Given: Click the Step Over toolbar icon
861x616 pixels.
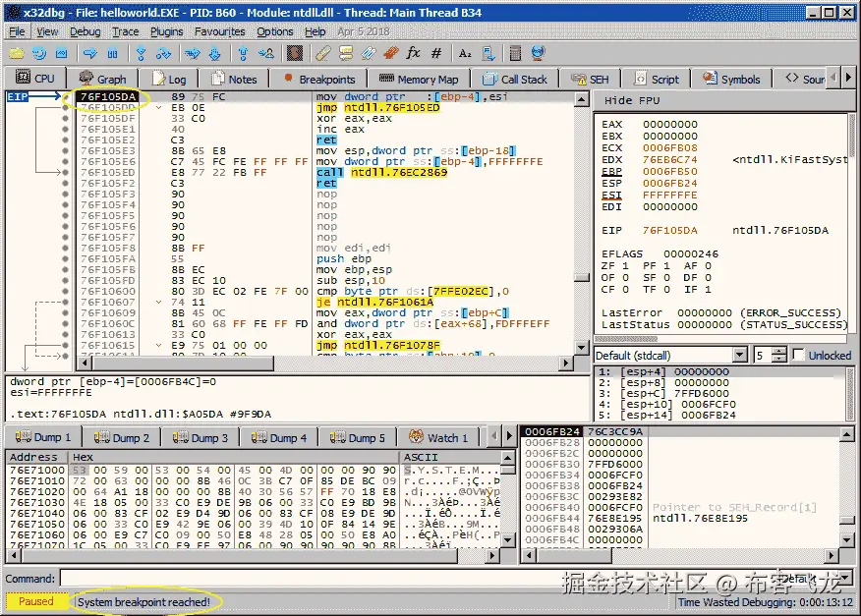Looking at the screenshot, I should click(x=164, y=53).
